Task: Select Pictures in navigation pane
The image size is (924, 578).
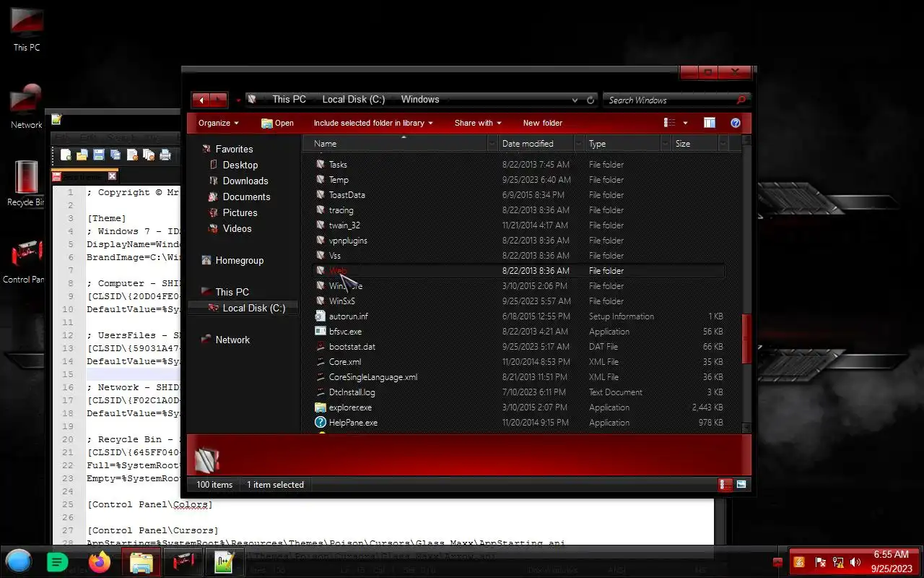Action: [x=240, y=212]
